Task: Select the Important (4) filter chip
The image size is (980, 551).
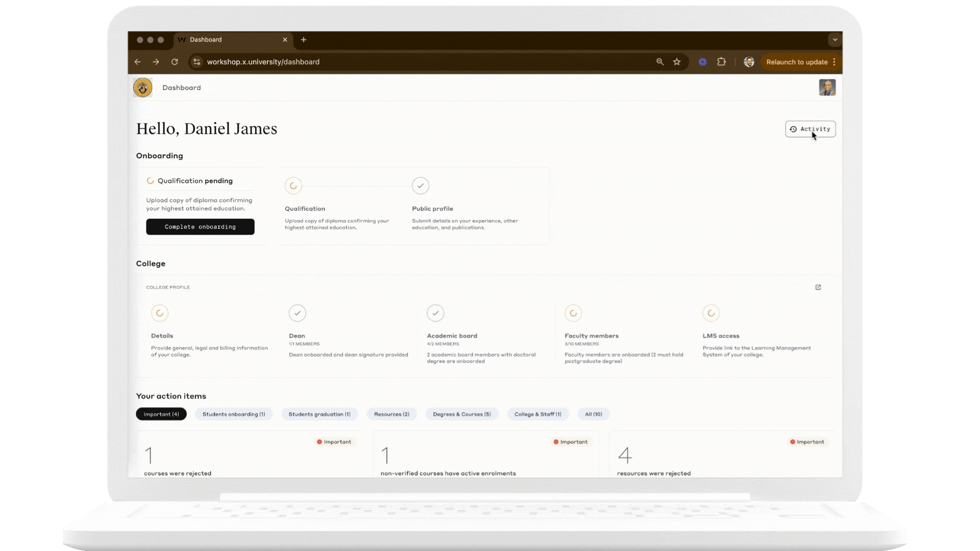Action: coord(161,414)
